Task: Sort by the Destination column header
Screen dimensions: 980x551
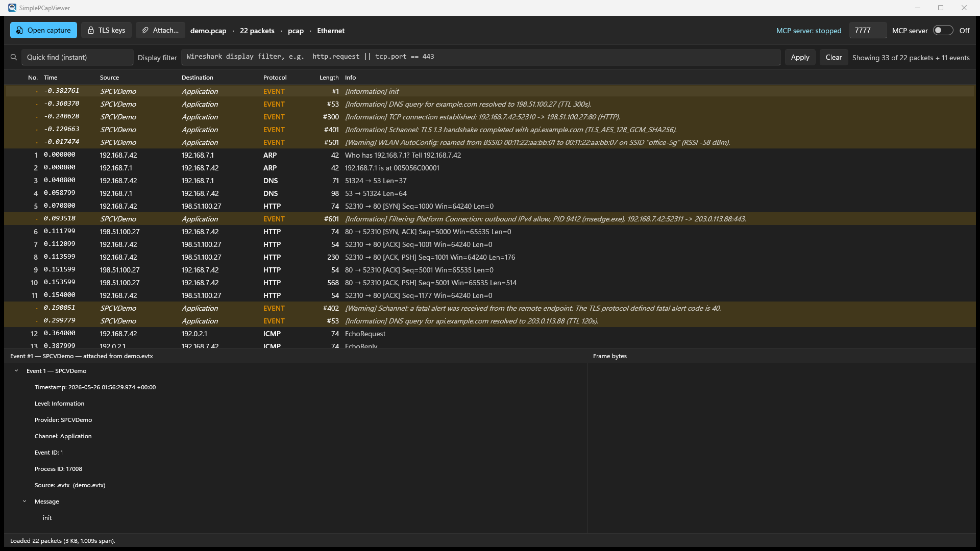Action: (197, 78)
